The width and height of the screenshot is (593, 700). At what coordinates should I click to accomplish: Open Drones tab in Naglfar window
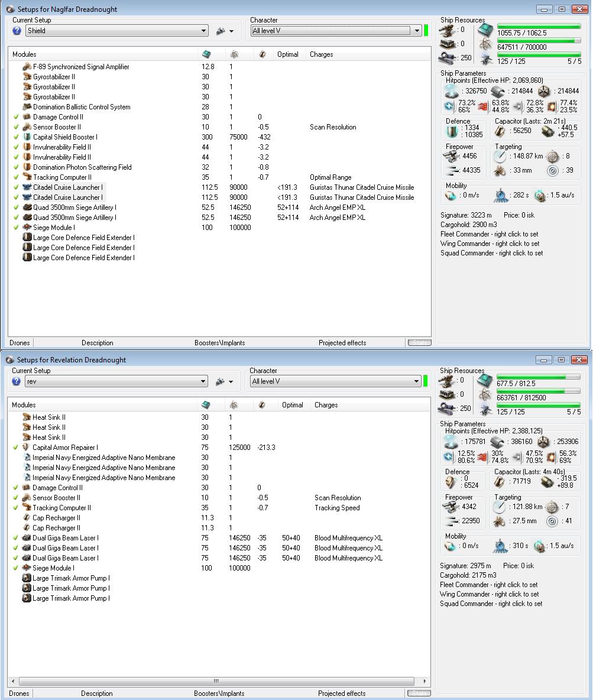pyautogui.click(x=20, y=342)
